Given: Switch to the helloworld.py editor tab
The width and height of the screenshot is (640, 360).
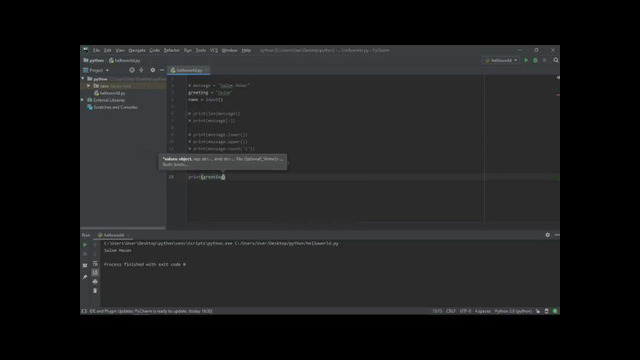Looking at the screenshot, I should (x=188, y=70).
